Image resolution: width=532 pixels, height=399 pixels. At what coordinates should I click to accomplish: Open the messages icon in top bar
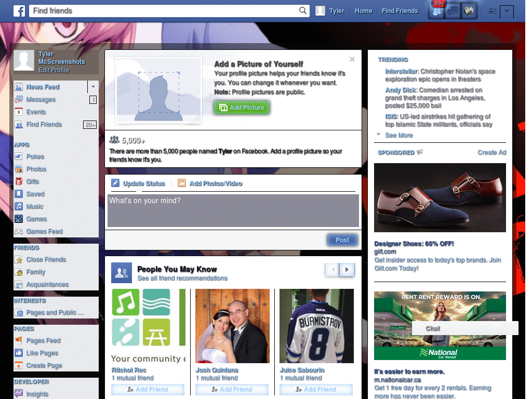coord(453,11)
